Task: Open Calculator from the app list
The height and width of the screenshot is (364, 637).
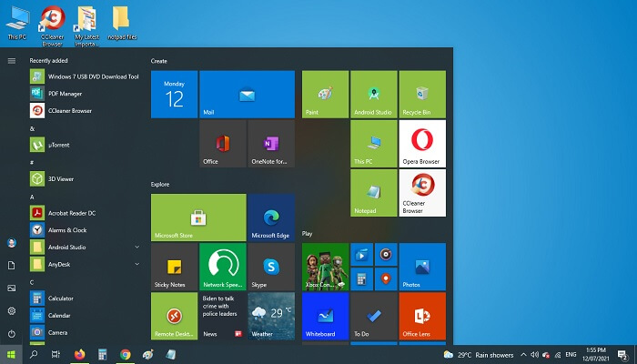Action: click(x=85, y=298)
